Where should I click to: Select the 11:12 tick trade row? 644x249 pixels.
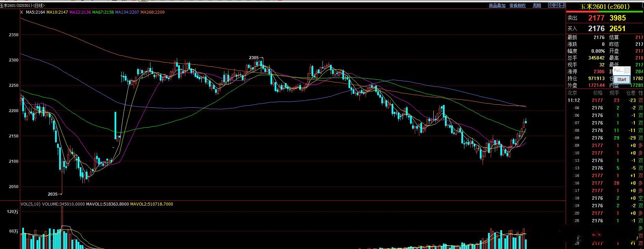pos(605,100)
